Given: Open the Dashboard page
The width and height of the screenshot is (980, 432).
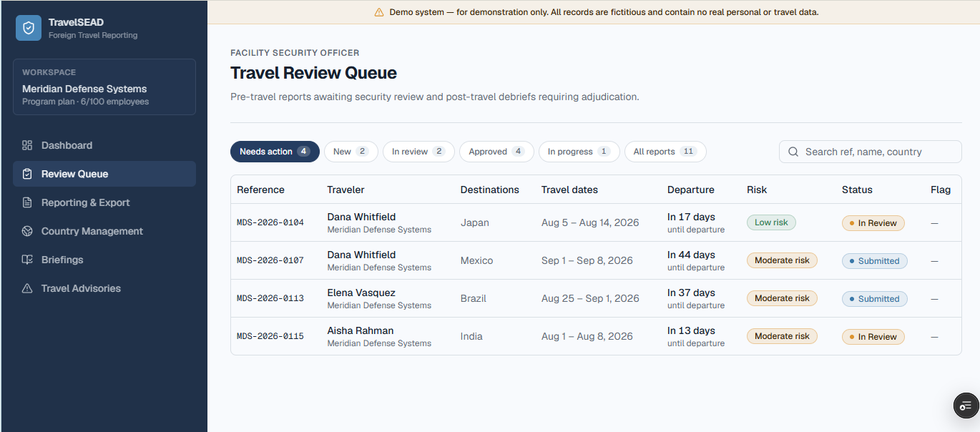Looking at the screenshot, I should pos(104,145).
